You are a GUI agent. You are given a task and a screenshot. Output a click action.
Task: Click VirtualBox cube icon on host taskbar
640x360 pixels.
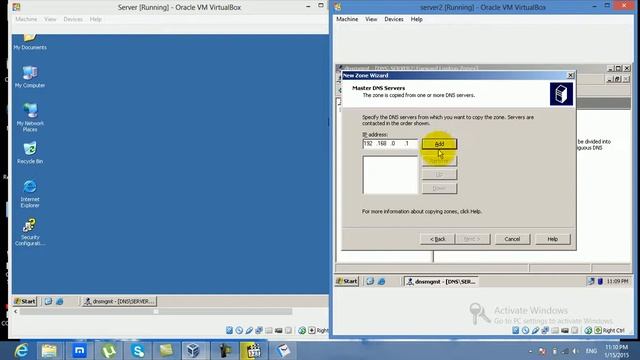tap(193, 351)
